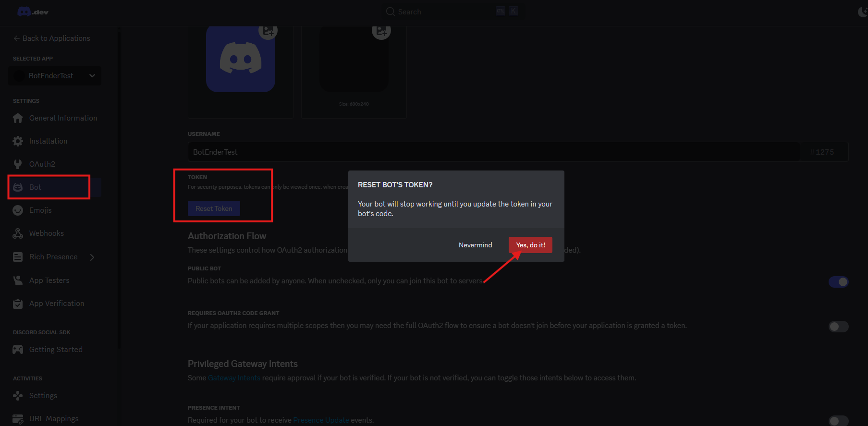Click the OAuth2 wrench icon
868x426 pixels.
point(18,164)
